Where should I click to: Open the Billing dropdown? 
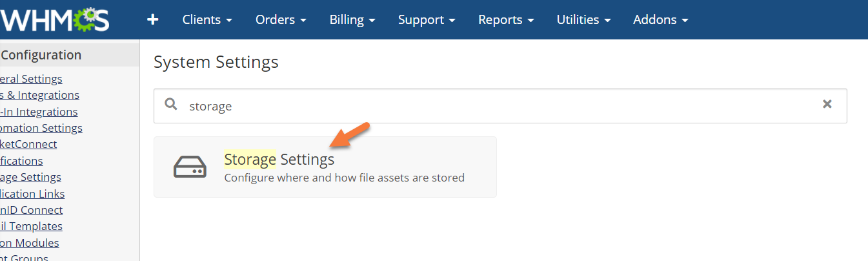coord(352,20)
